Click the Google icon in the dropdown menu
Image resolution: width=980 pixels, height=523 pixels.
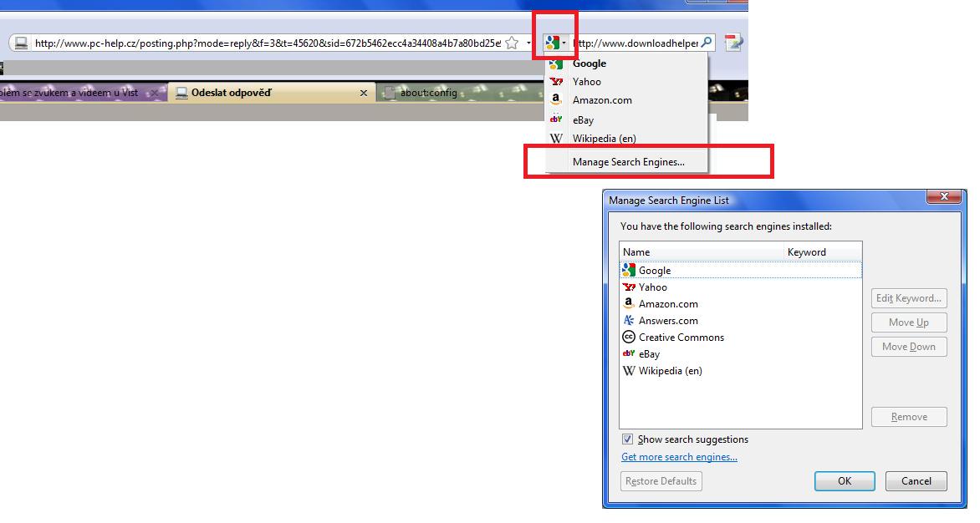(555, 63)
